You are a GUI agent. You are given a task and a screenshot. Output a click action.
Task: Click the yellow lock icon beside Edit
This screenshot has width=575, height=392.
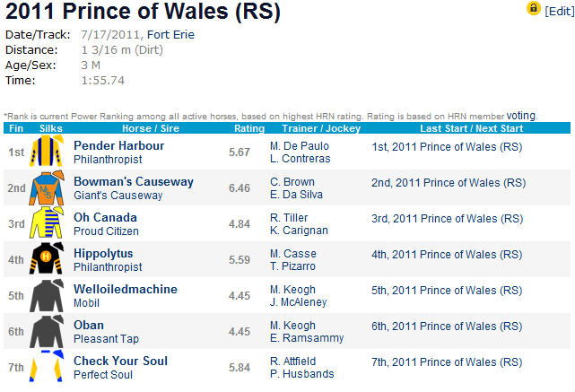coord(534,8)
